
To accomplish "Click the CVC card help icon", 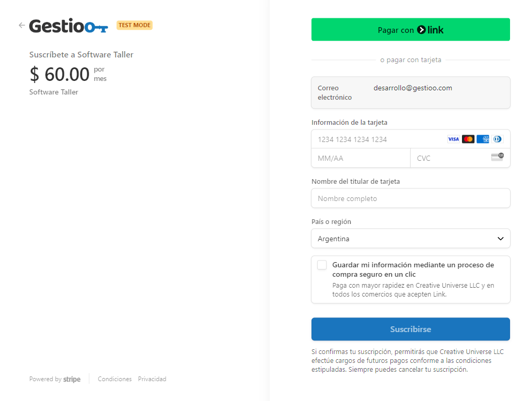I will pos(498,157).
